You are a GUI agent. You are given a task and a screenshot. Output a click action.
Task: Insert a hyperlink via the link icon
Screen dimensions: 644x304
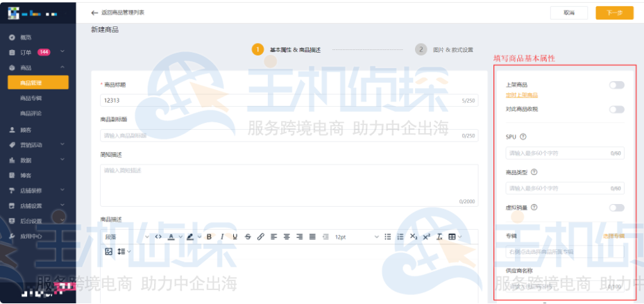click(260, 237)
